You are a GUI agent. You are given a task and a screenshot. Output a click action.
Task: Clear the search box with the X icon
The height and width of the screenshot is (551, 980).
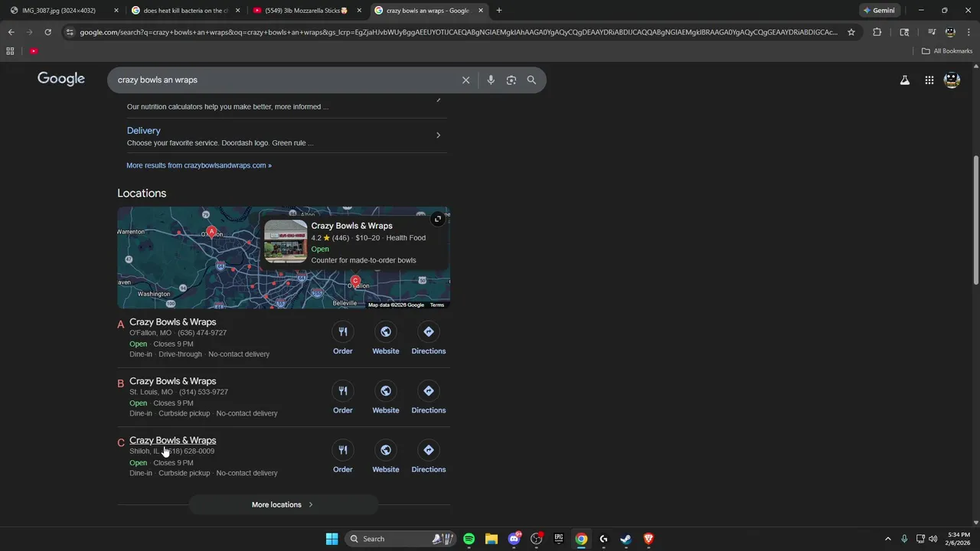[x=465, y=80]
